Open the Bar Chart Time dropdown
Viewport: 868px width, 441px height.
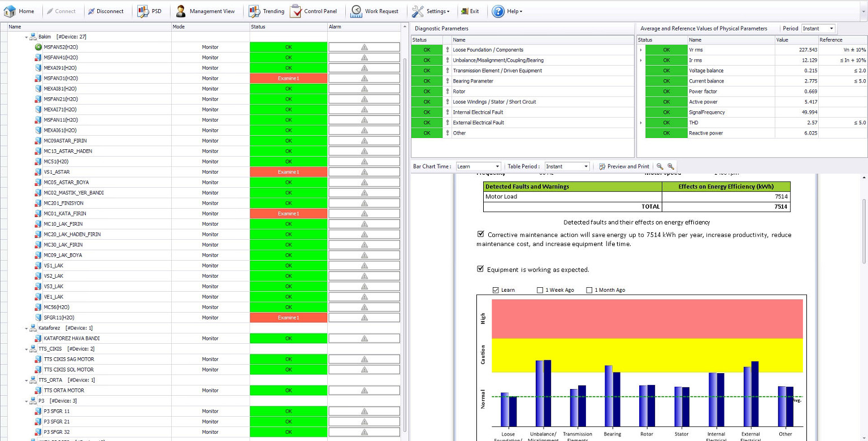(x=497, y=166)
